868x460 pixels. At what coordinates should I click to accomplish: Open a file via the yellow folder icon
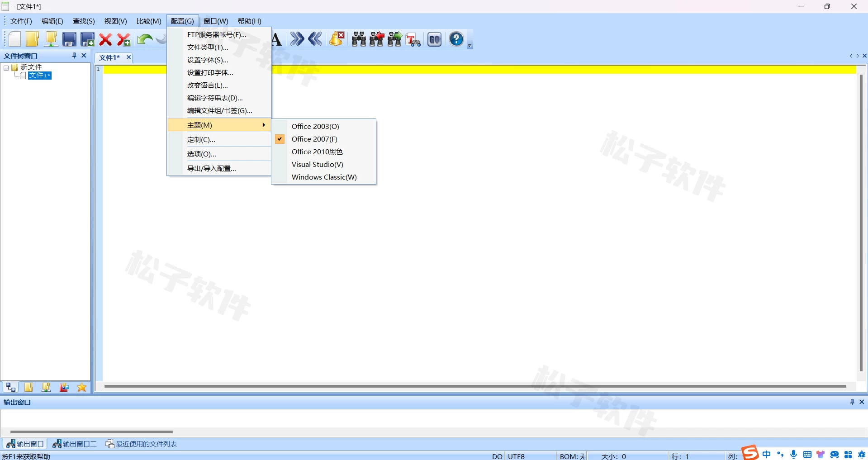[x=33, y=39]
